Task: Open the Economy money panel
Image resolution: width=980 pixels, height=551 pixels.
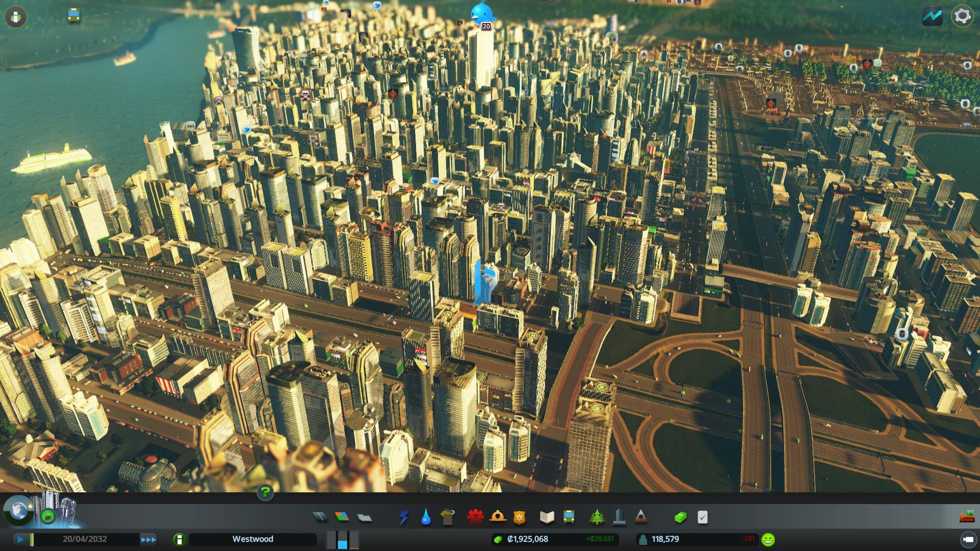Action: click(680, 517)
